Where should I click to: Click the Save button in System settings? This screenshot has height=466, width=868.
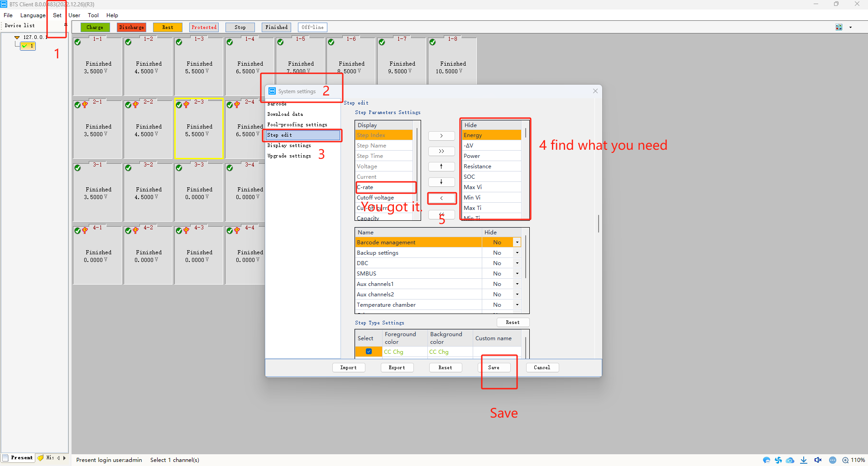click(x=494, y=367)
